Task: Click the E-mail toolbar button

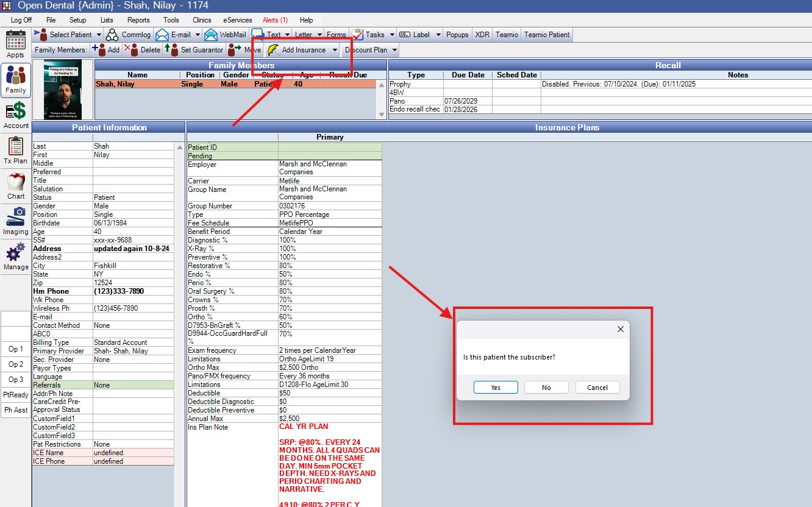Action: pos(174,35)
